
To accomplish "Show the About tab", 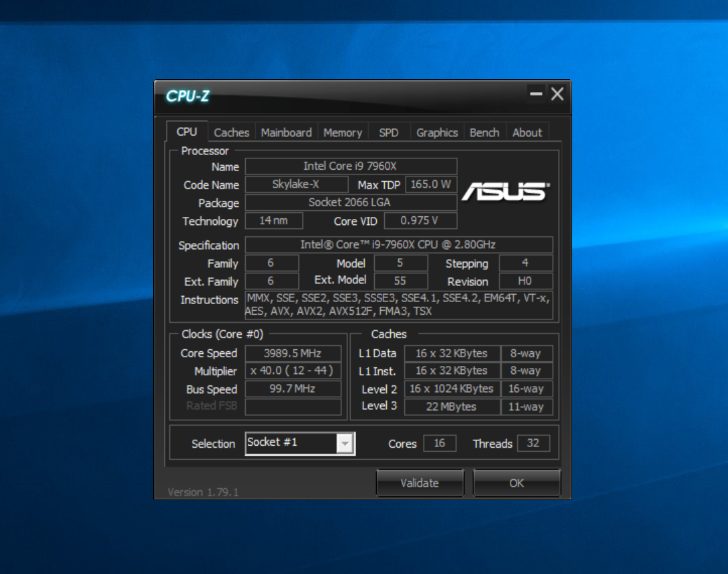I will pyautogui.click(x=527, y=133).
